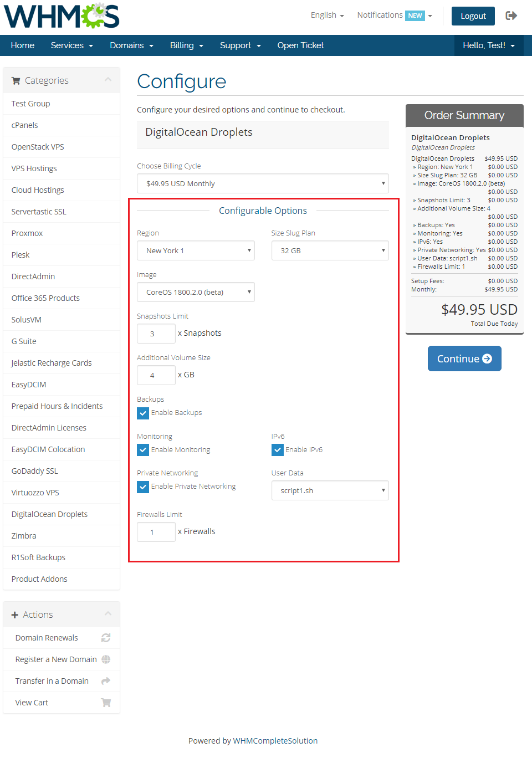Open the Image dropdown showing CoreOS
Viewport: 532px width, 763px height.
tap(196, 292)
